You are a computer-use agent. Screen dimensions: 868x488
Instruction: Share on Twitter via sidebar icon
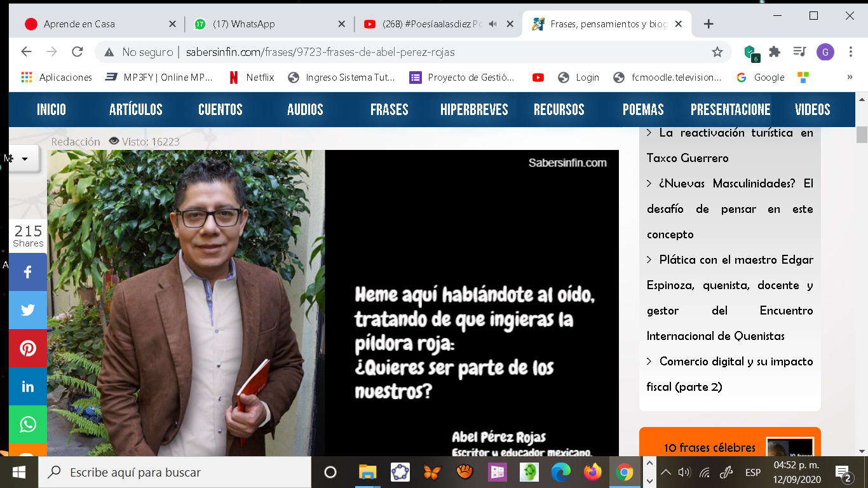click(x=28, y=310)
